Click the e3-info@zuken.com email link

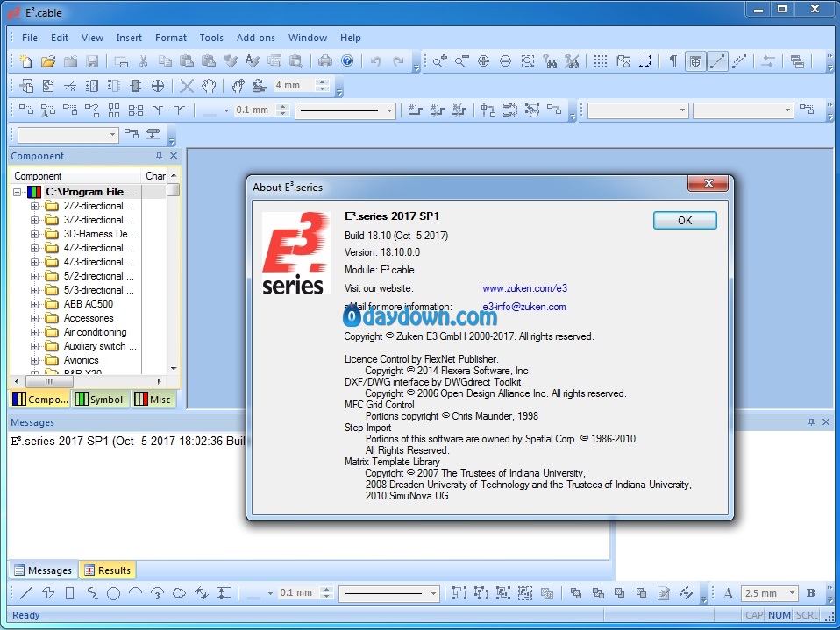524,307
